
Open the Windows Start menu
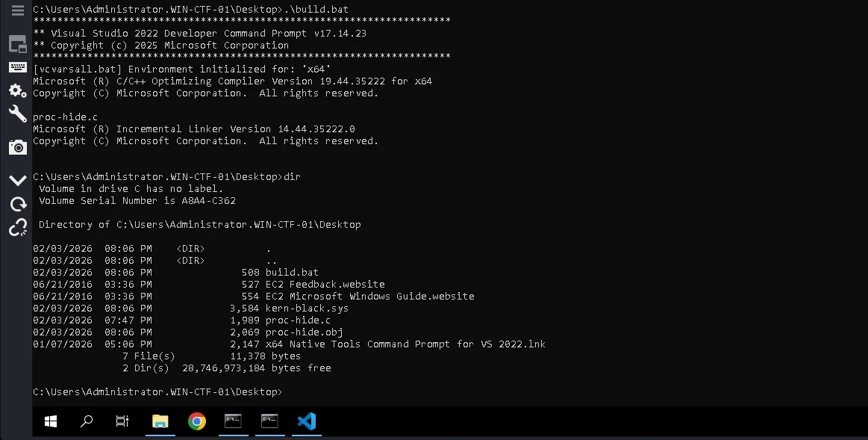[51, 421]
